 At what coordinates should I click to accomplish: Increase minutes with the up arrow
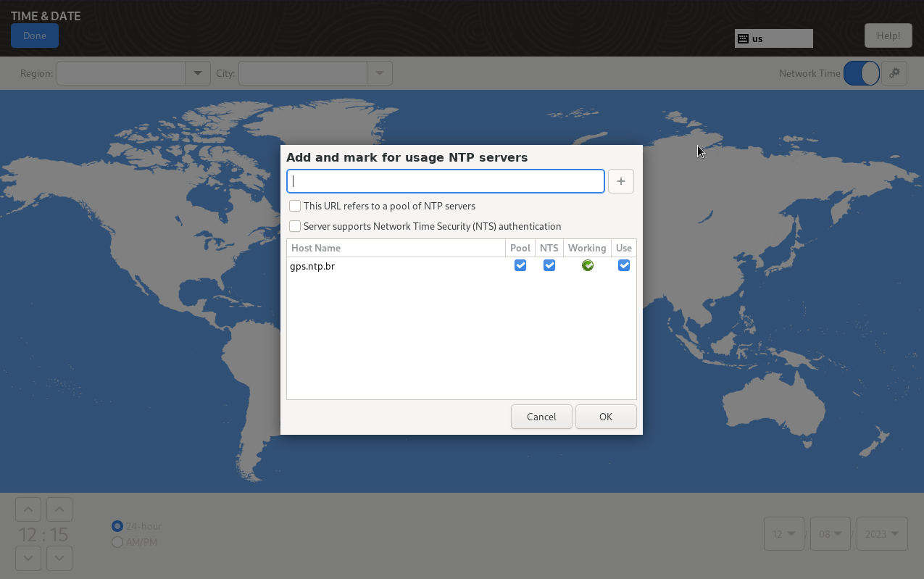(59, 509)
